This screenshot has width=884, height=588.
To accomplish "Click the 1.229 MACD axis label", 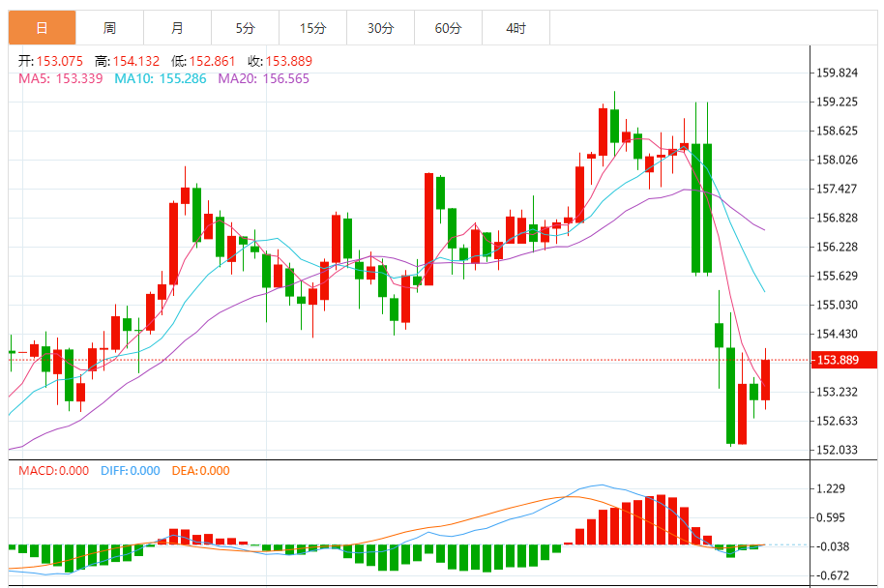I will 833,489.
